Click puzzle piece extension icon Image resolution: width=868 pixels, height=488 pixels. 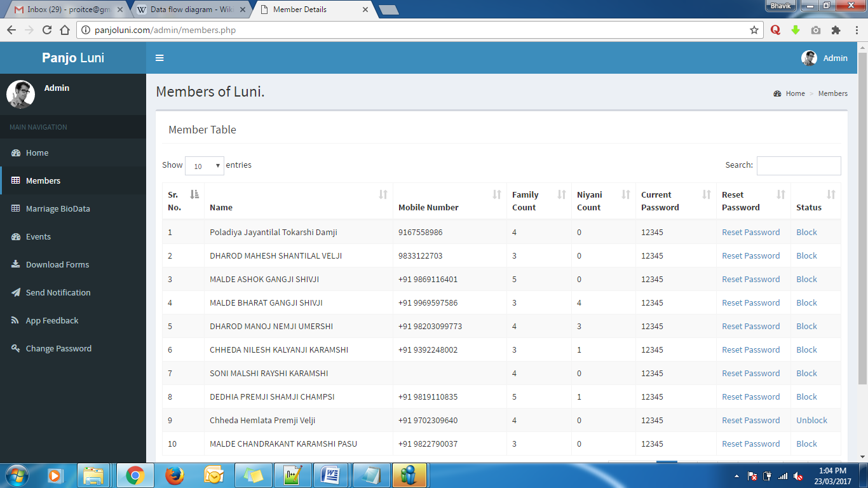pyautogui.click(x=836, y=30)
